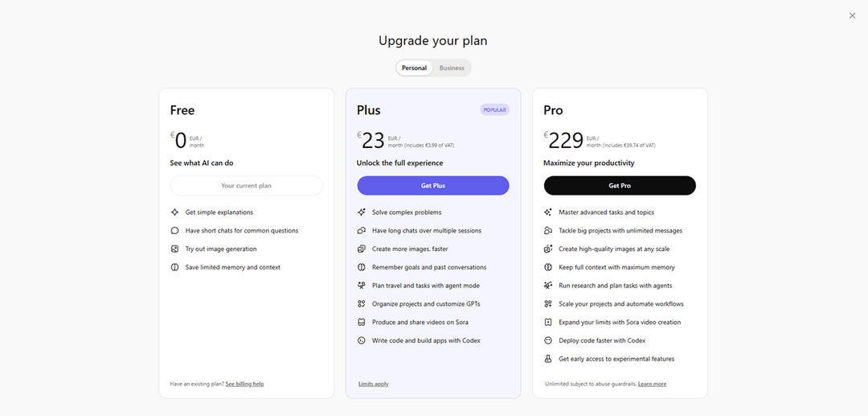Click the chat bubble icon beside 'Have short chats'

coord(174,231)
